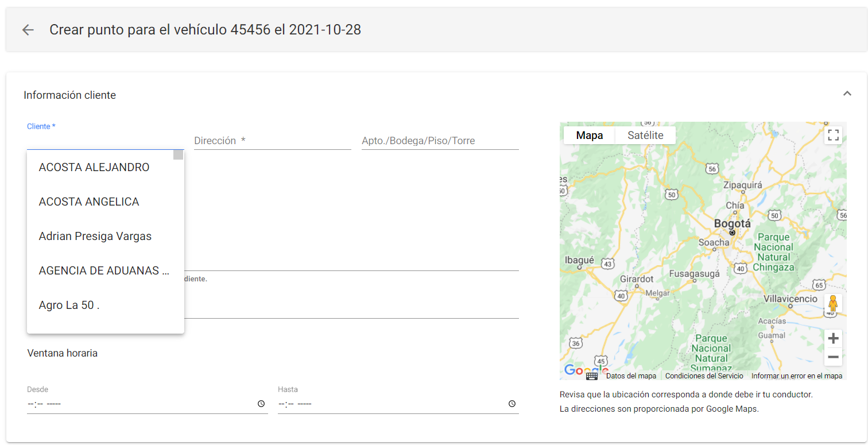Choose Adrian Presiga Vargas as the client
868x445 pixels.
(x=95, y=236)
